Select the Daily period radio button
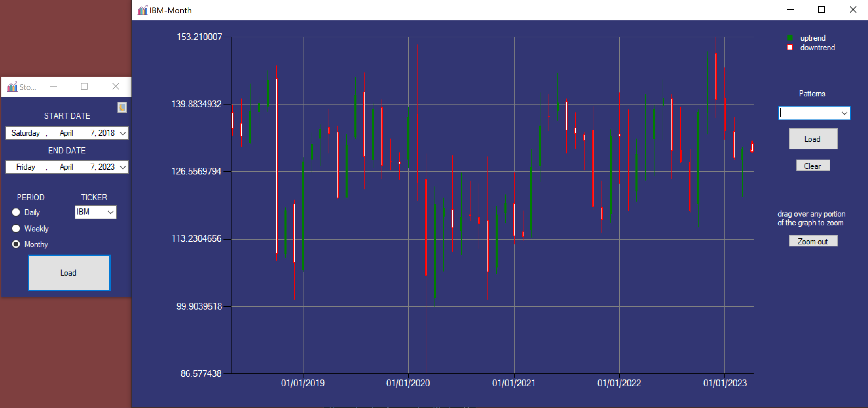This screenshot has width=868, height=408. pos(16,212)
